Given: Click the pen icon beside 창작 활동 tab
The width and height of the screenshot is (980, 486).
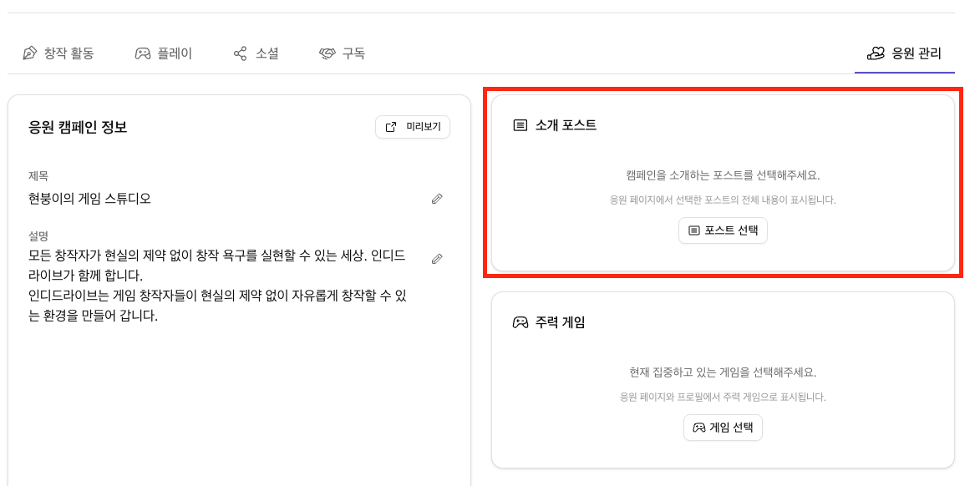Looking at the screenshot, I should 28,53.
